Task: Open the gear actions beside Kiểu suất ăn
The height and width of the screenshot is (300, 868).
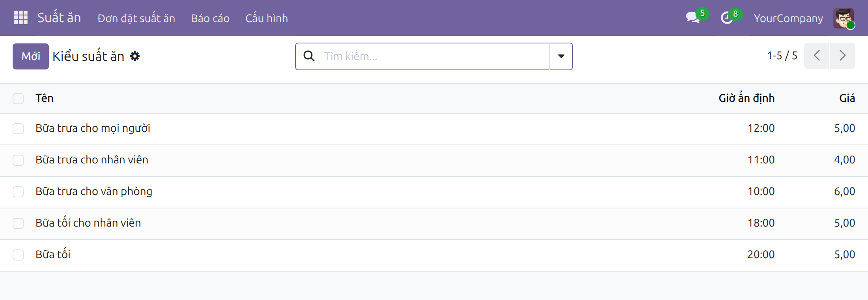Action: pos(135,56)
